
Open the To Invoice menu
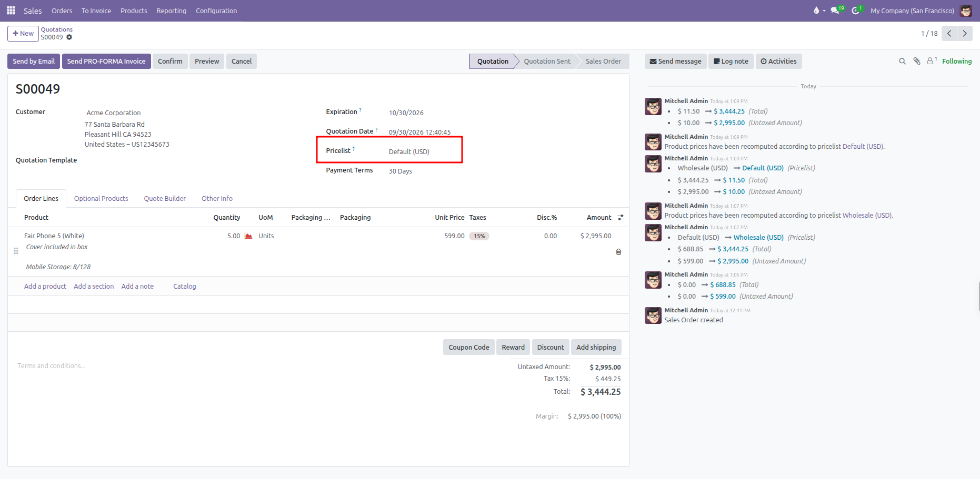click(x=96, y=11)
